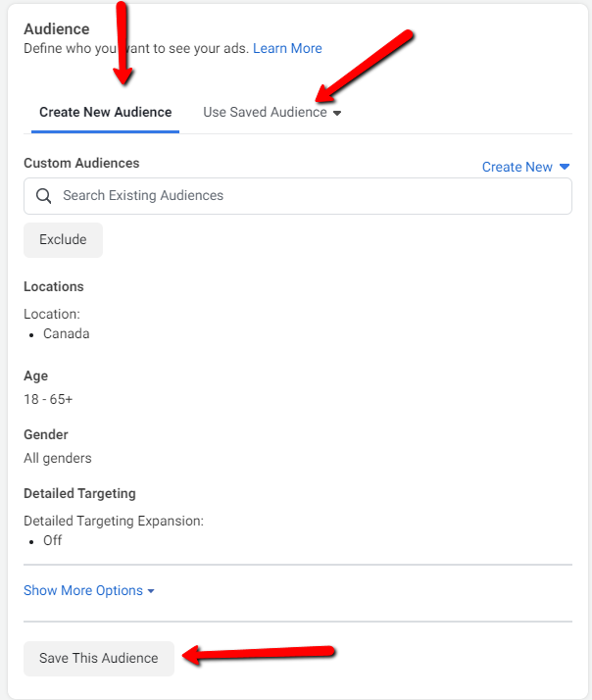Click the 18 - 65+ age range
Viewport: 592px width, 700px height.
[48, 400]
